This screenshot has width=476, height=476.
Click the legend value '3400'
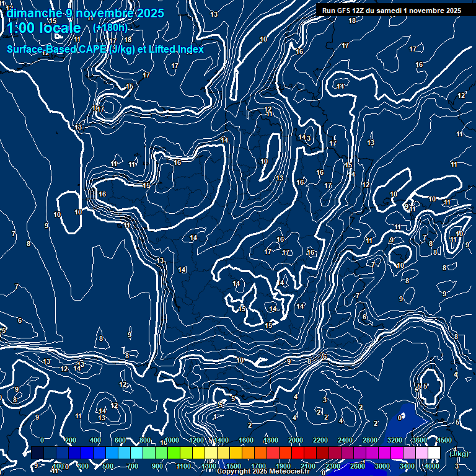407,466
